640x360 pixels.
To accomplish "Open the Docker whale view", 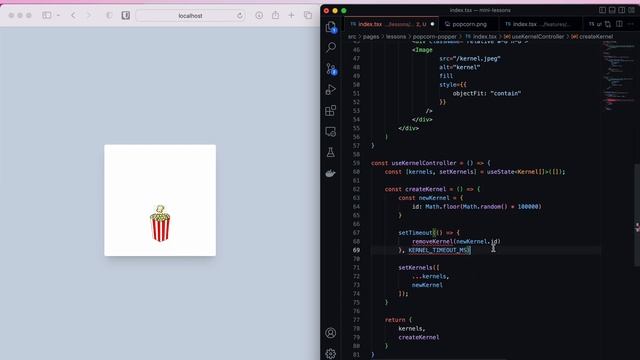I will coord(331,173).
